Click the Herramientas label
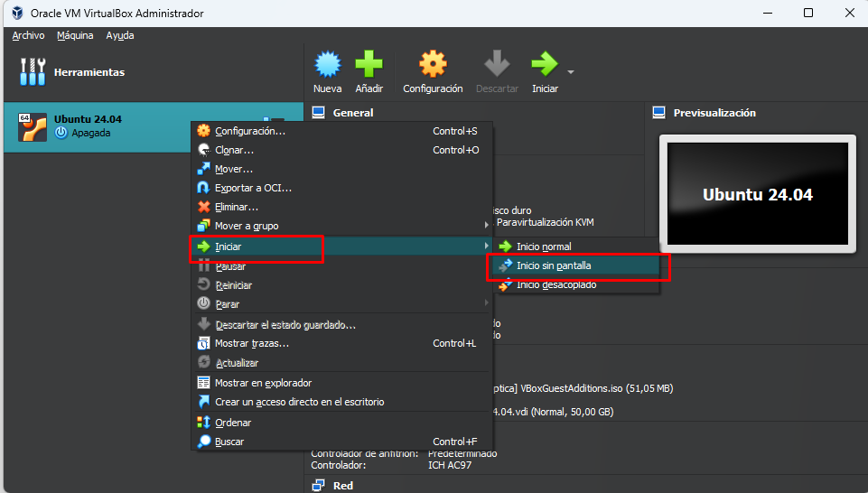This screenshot has height=493, width=868. [89, 72]
